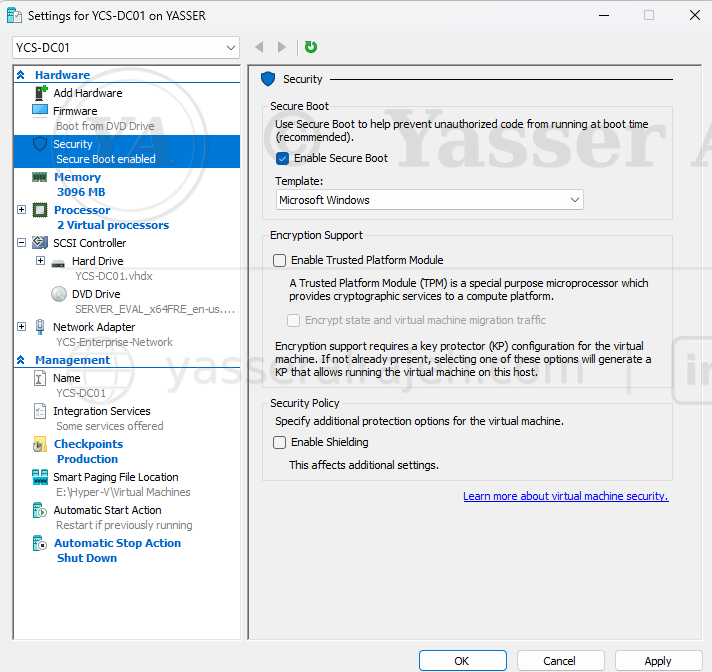
Task: Select Firmware settings item
Action: click(x=75, y=111)
